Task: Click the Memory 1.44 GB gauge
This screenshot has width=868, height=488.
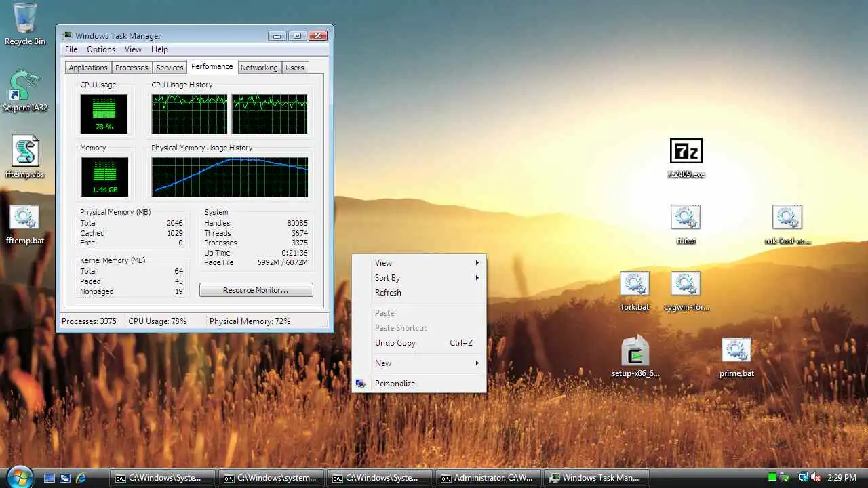Action: click(104, 177)
